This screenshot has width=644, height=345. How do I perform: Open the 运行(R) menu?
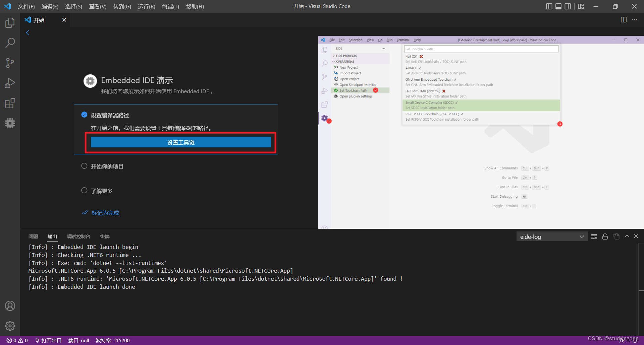(147, 6)
